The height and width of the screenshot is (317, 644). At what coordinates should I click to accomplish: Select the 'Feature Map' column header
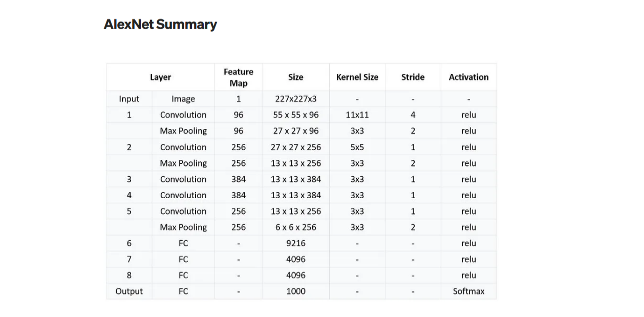pos(239,77)
